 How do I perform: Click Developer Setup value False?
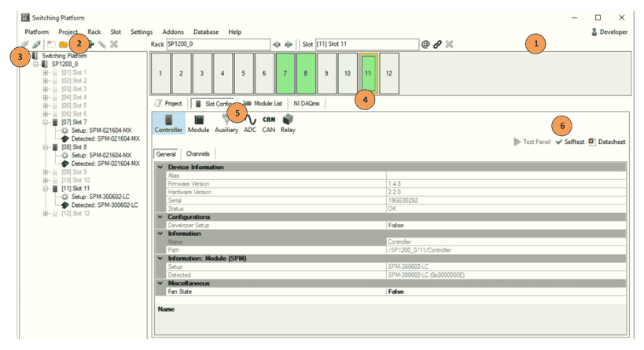point(506,225)
